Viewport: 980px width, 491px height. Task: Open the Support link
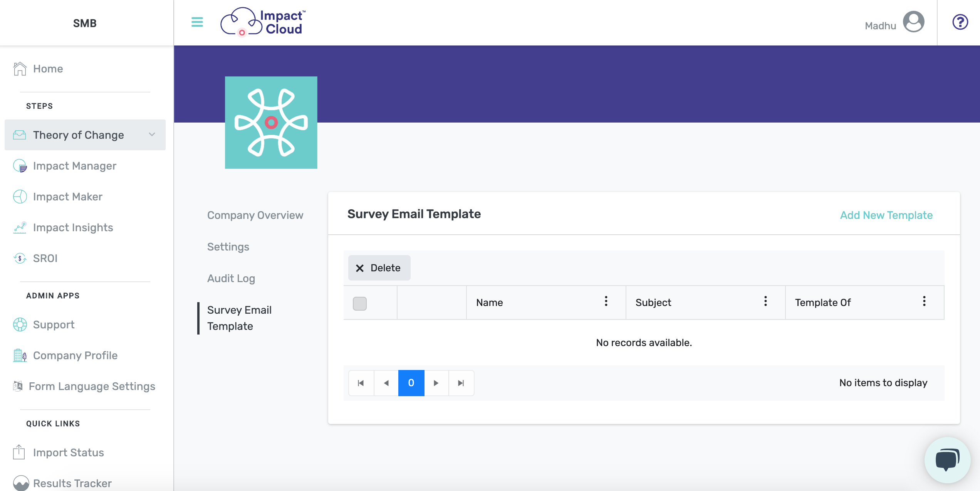[54, 325]
